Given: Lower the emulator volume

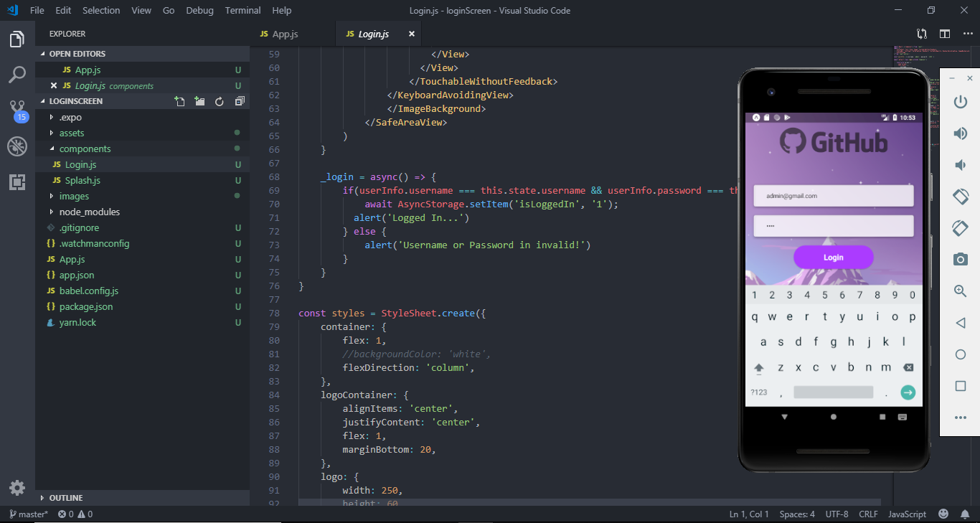Looking at the screenshot, I should (x=960, y=165).
